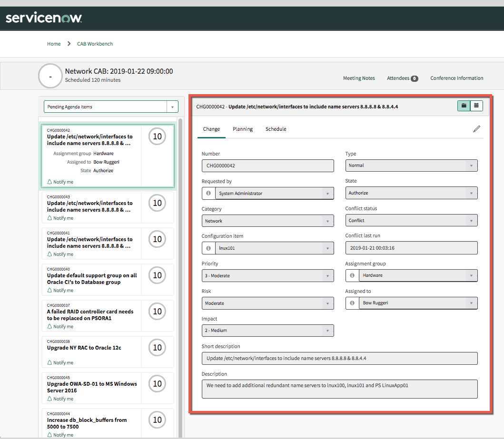Open the Type dropdown showing Normal
504x439 pixels.
point(411,166)
